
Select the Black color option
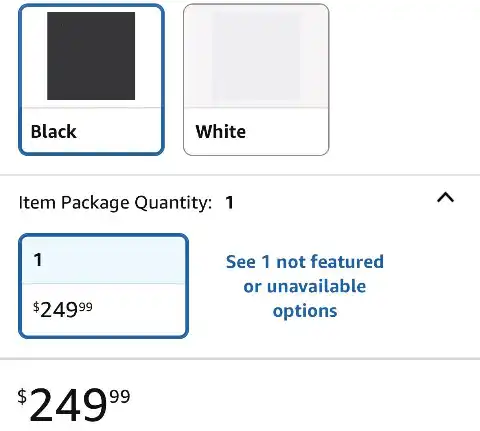pyautogui.click(x=91, y=79)
